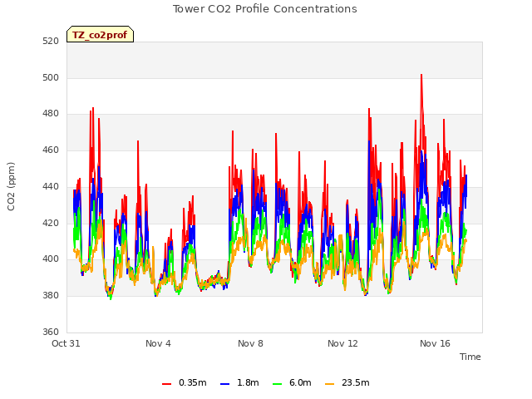This screenshot has width=532, height=399.
Task: Click the 380 y-axis tick value
Action: coord(51,296)
